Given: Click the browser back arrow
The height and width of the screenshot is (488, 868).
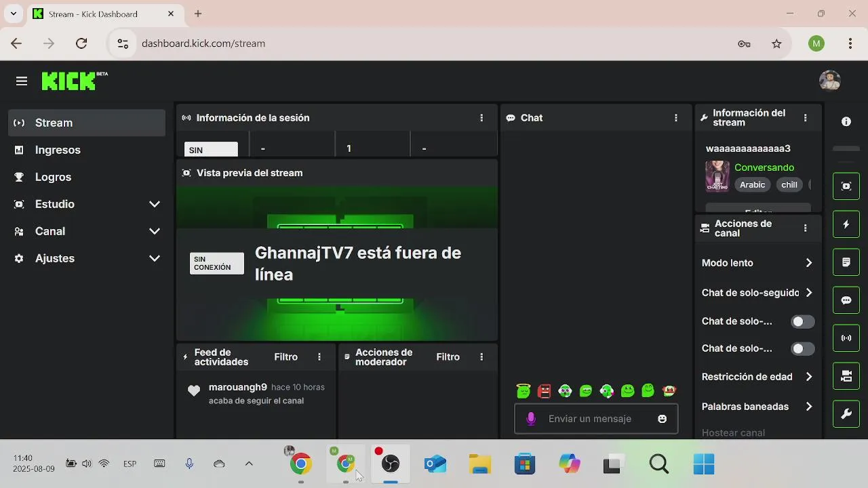Looking at the screenshot, I should 16,43.
